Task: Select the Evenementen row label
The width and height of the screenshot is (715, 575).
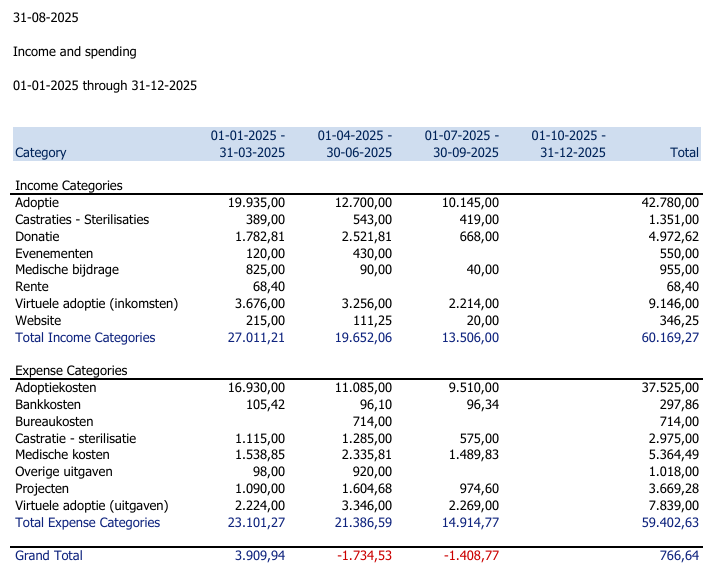Action: pyautogui.click(x=54, y=253)
